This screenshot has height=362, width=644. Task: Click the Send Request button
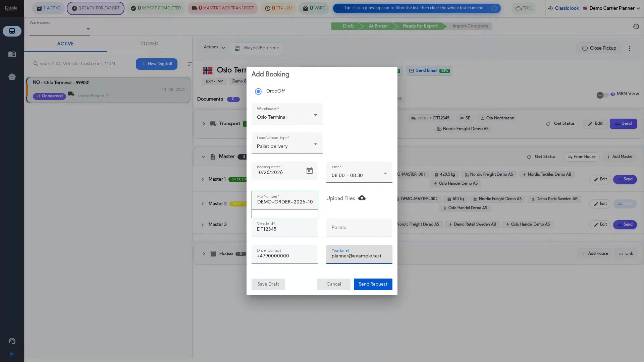point(373,284)
